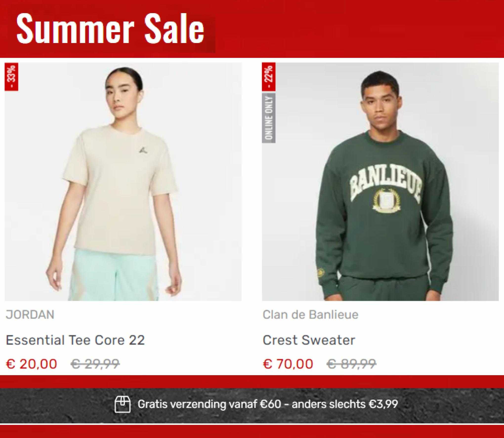Click the crossed-out € 29,99 price

[x=95, y=364]
